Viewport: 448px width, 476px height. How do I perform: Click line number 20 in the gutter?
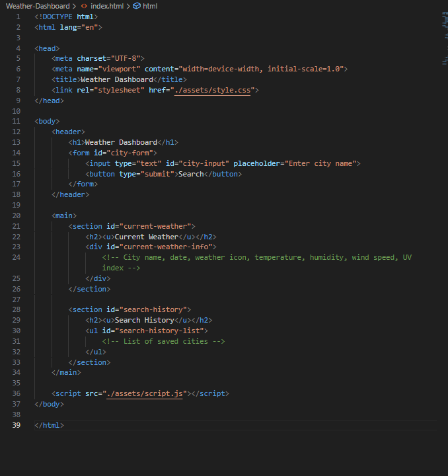[17, 216]
